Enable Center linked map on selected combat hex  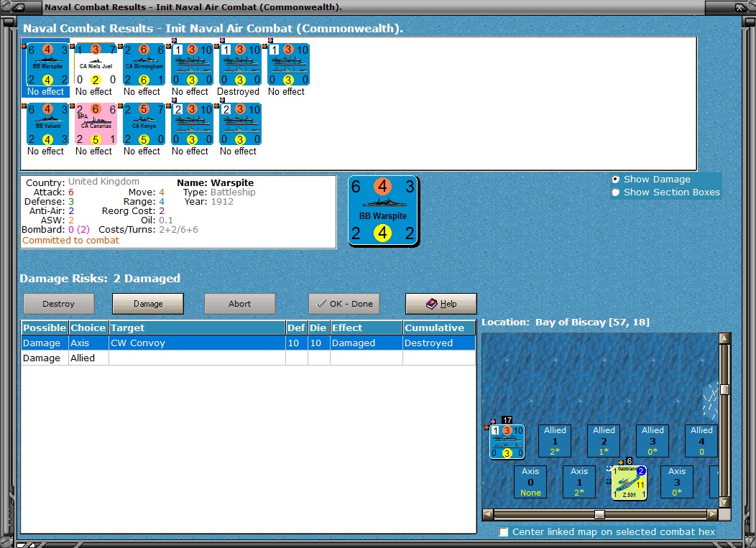coord(504,532)
